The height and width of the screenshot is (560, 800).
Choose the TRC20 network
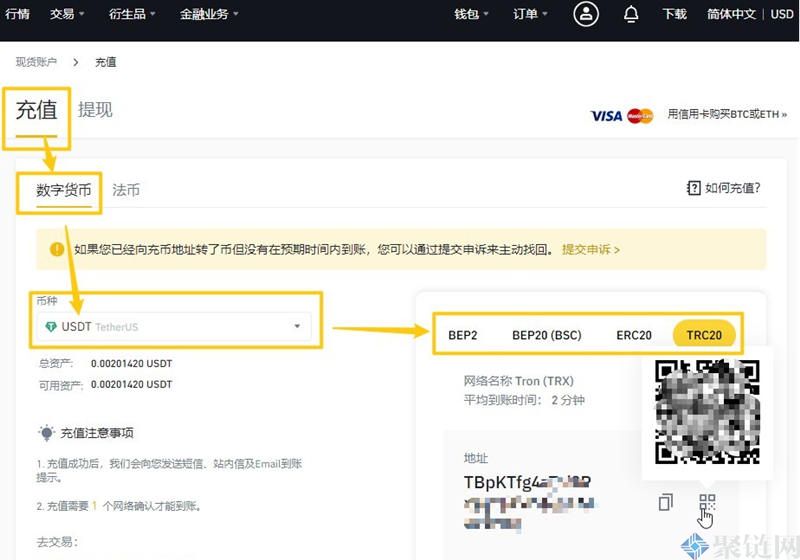tap(704, 335)
